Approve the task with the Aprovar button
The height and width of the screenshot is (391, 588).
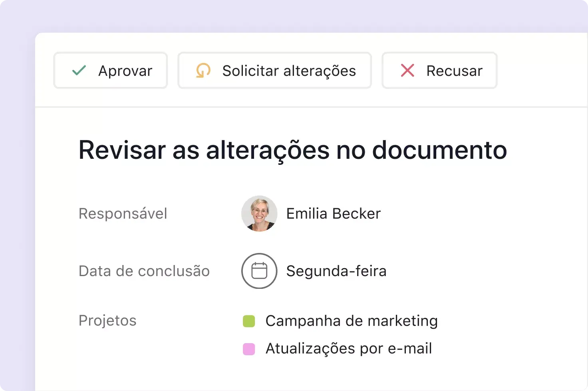tap(110, 70)
